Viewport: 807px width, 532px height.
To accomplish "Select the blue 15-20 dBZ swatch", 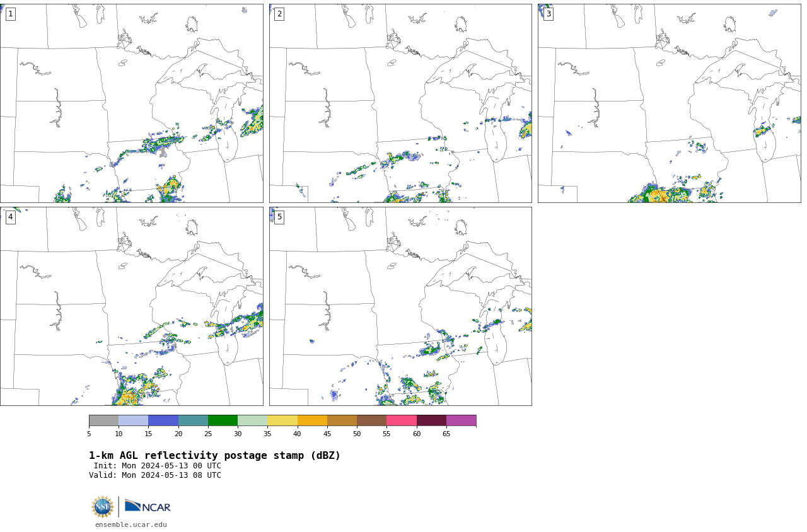I will pyautogui.click(x=163, y=420).
